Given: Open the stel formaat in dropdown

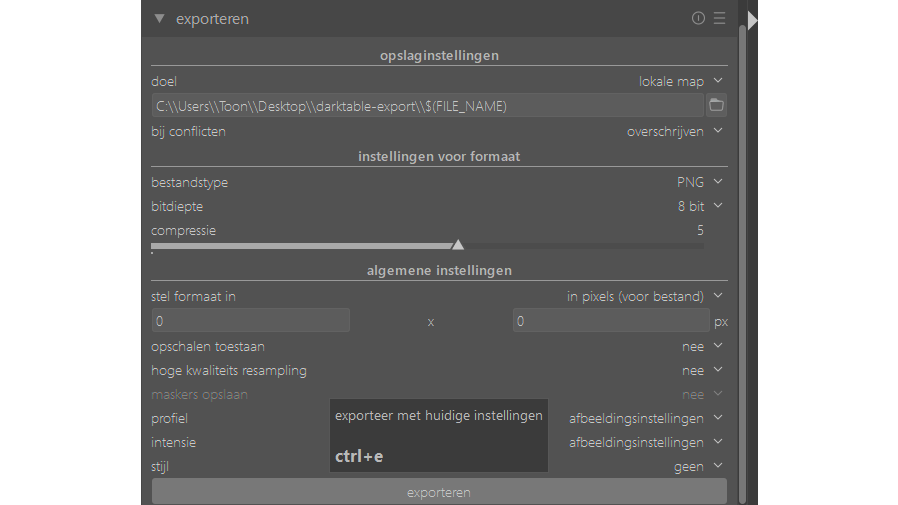Looking at the screenshot, I should point(644,296).
